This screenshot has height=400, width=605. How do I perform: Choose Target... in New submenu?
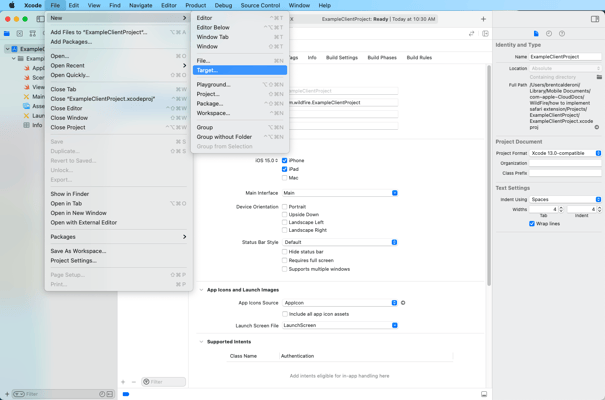(240, 70)
